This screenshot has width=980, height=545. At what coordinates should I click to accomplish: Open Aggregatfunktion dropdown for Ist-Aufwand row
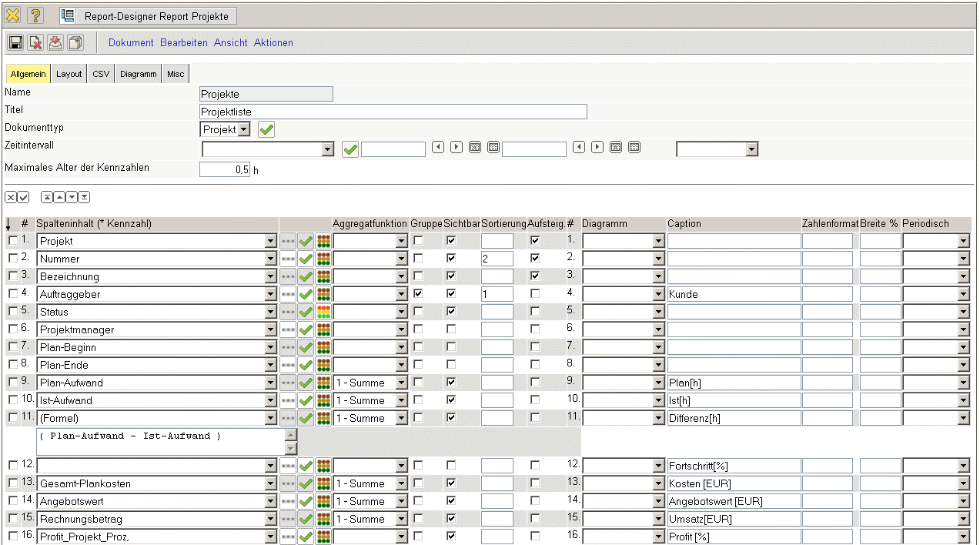[x=400, y=400]
